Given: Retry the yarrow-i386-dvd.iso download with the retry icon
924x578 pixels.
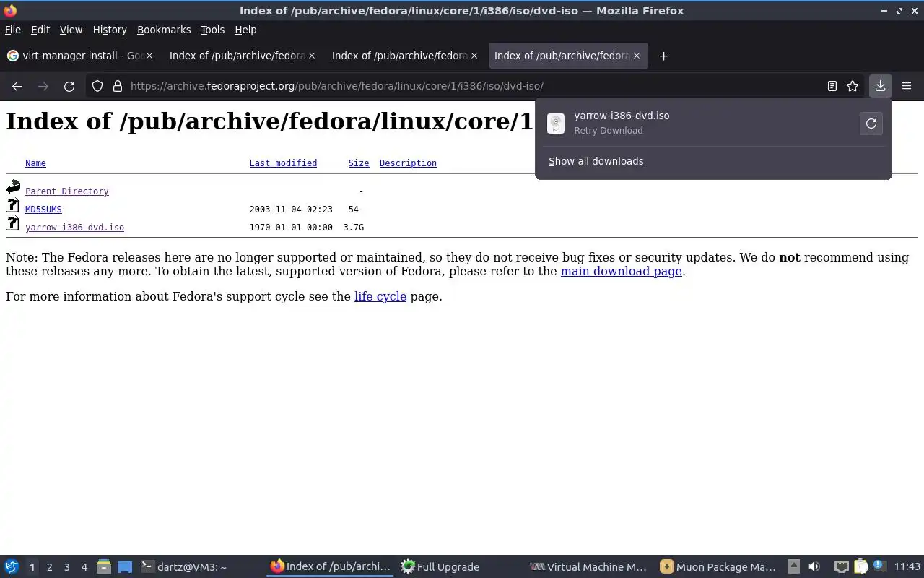Looking at the screenshot, I should tap(871, 124).
